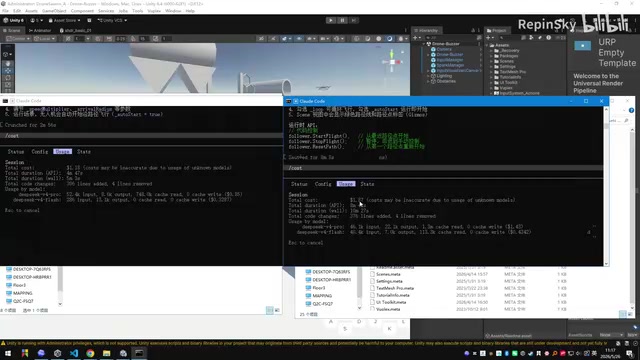Open the terminal app from taskbar
Image resolution: width=640 pixels, height=360 pixels.
139,353
